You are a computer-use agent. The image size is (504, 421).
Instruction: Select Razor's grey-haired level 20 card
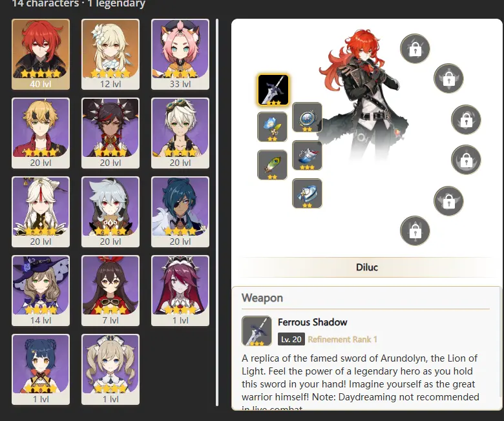click(110, 212)
